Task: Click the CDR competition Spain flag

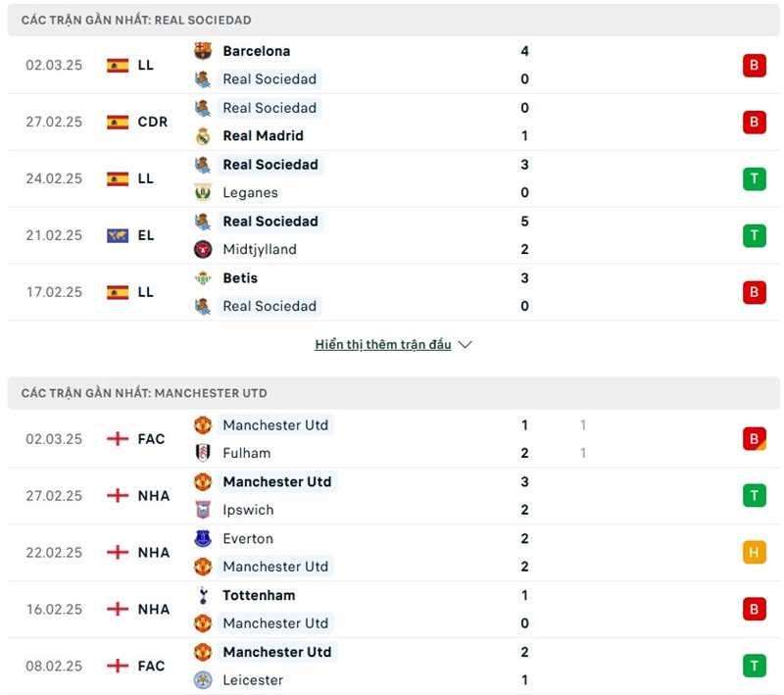Action: click(x=118, y=123)
